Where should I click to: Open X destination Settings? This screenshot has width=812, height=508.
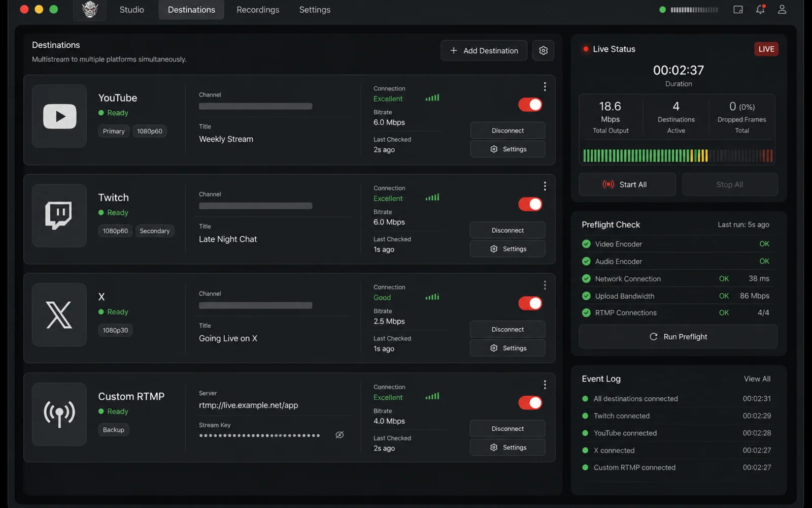point(507,348)
